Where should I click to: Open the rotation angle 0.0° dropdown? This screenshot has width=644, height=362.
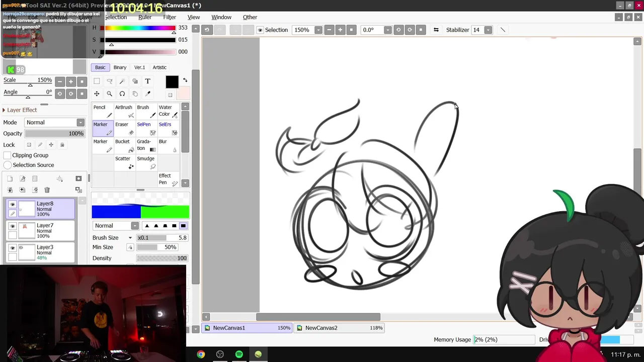coord(387,30)
